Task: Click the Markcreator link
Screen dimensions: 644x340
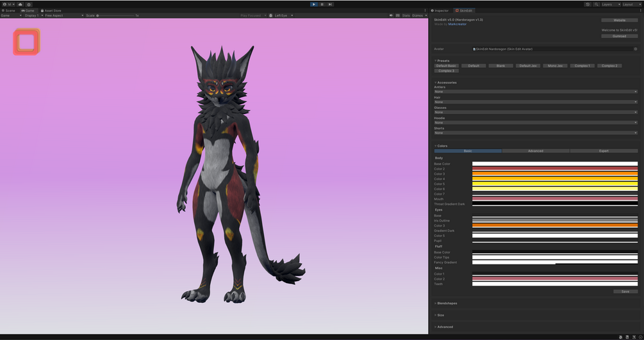Action: 457,24
